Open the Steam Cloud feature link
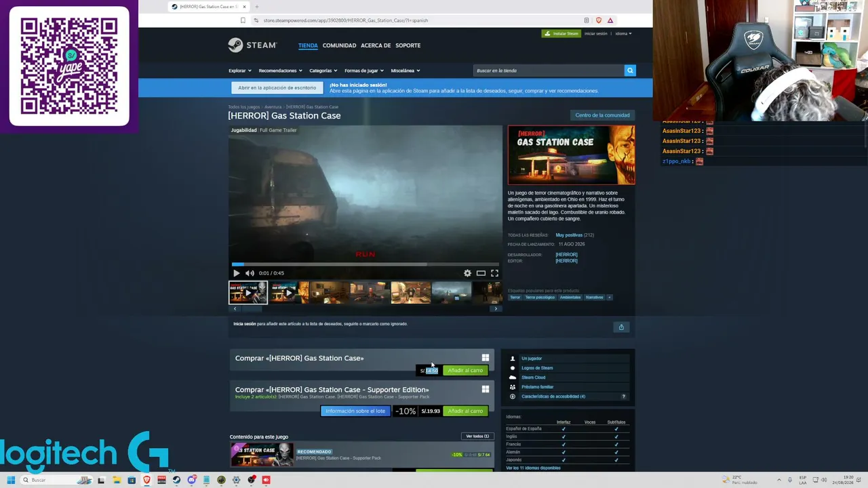This screenshot has height=488, width=868. [x=533, y=378]
